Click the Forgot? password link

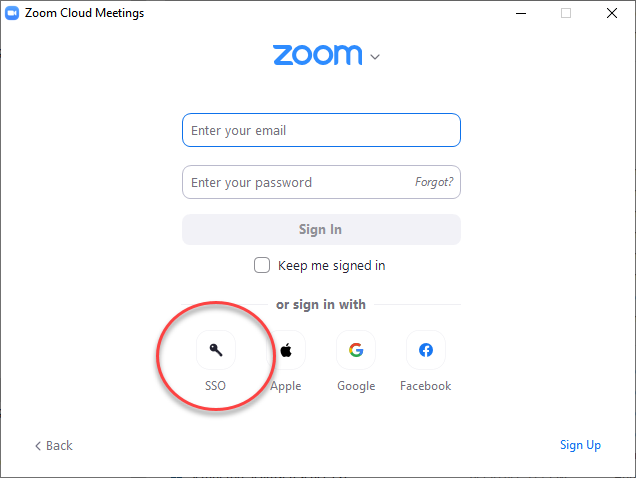point(434,182)
